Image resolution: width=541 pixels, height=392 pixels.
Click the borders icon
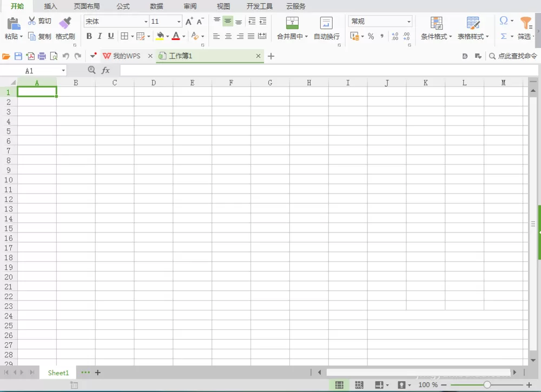coord(124,36)
